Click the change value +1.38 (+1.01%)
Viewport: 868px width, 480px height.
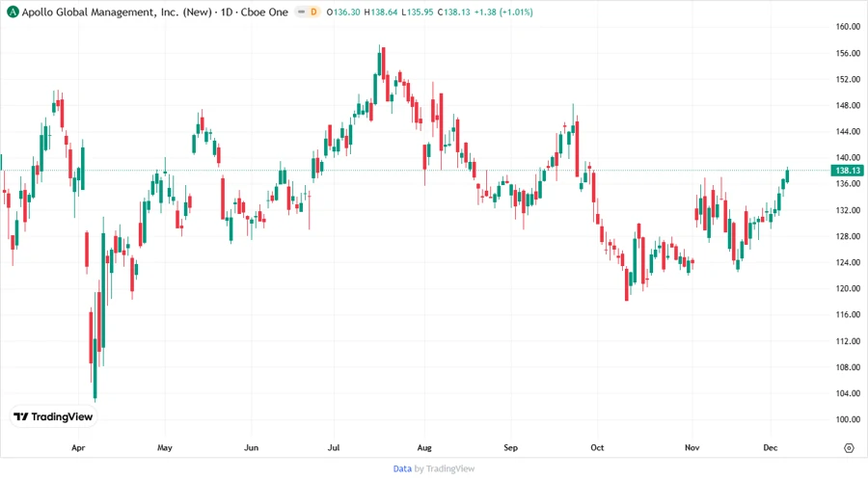[x=503, y=12]
